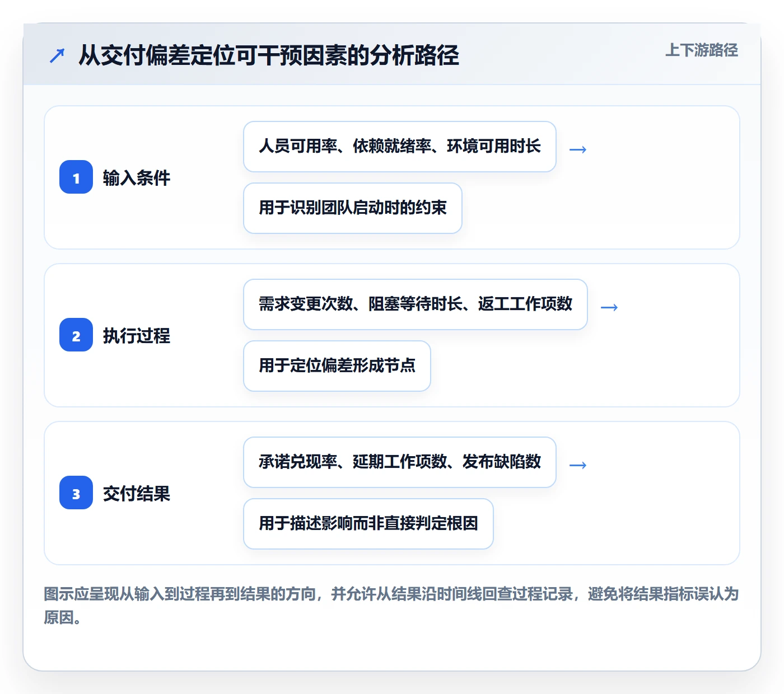Image resolution: width=784 pixels, height=694 pixels.
Task: Click the 用于描述影响而非直接判定根因 box
Action: tap(368, 524)
